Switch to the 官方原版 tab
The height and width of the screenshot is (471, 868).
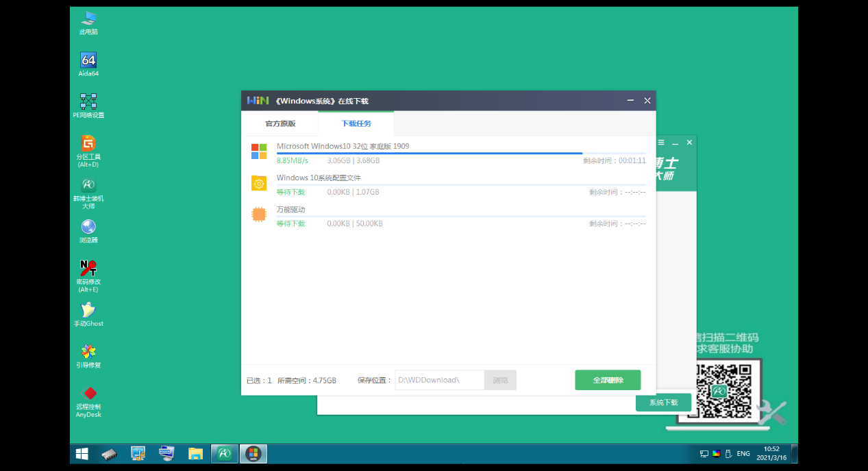(x=280, y=123)
